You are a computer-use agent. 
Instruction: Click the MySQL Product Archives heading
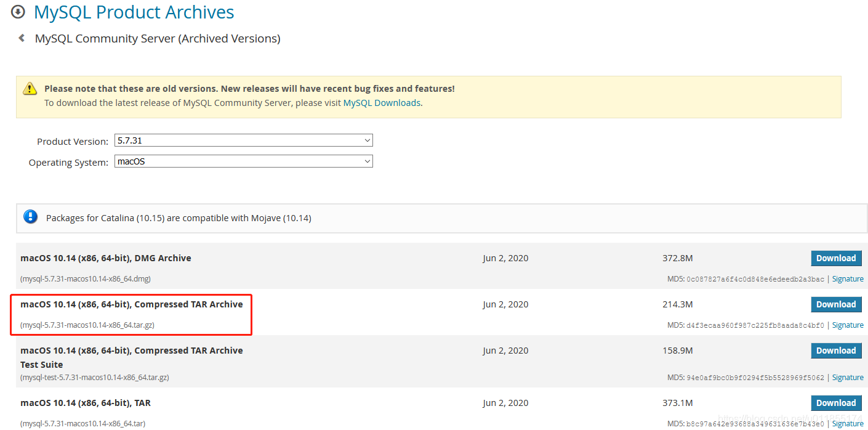(x=134, y=12)
